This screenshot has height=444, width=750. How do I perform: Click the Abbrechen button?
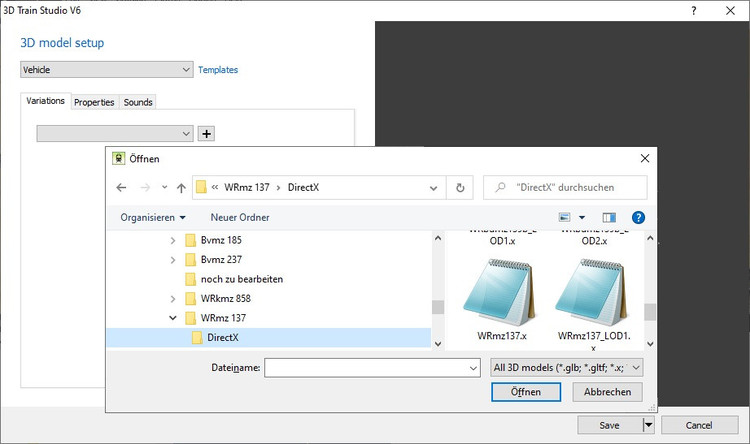607,392
